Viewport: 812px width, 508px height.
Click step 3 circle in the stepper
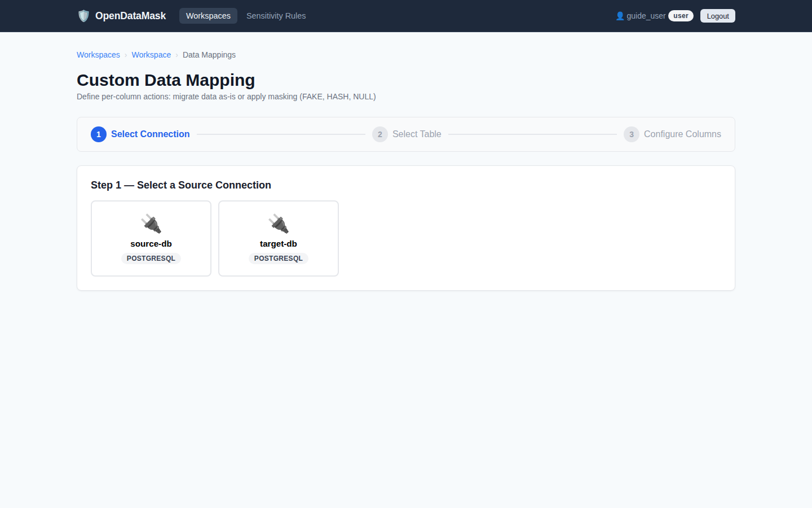click(632, 134)
